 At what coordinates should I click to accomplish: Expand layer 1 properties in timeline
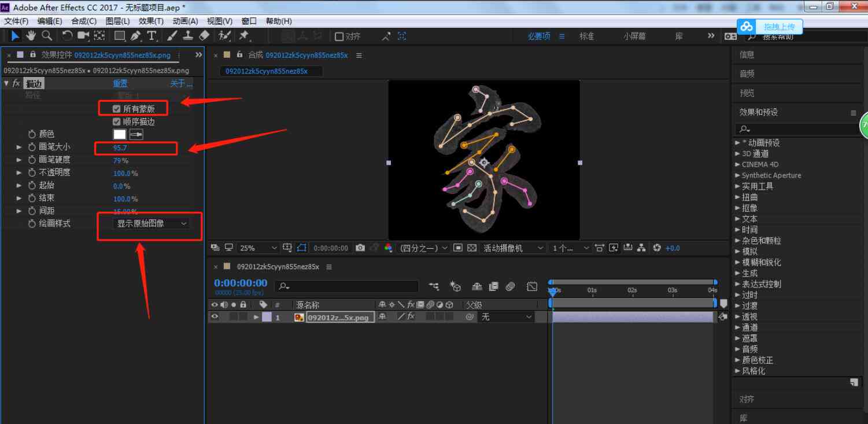tap(256, 317)
